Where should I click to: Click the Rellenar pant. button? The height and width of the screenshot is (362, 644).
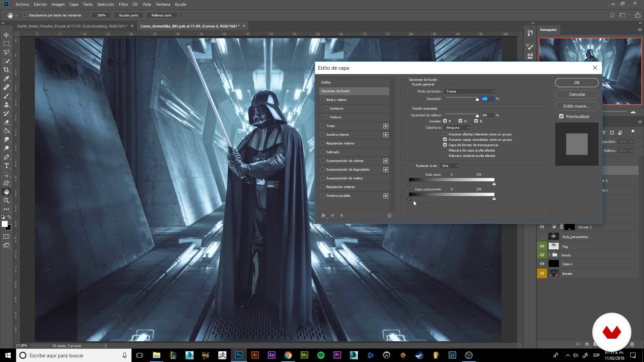click(x=162, y=15)
